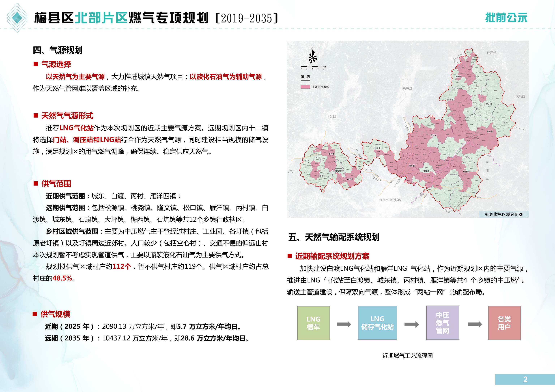Click the pink 主要供气区域 legend swatch
This screenshot has height=392, width=555.
[305, 87]
